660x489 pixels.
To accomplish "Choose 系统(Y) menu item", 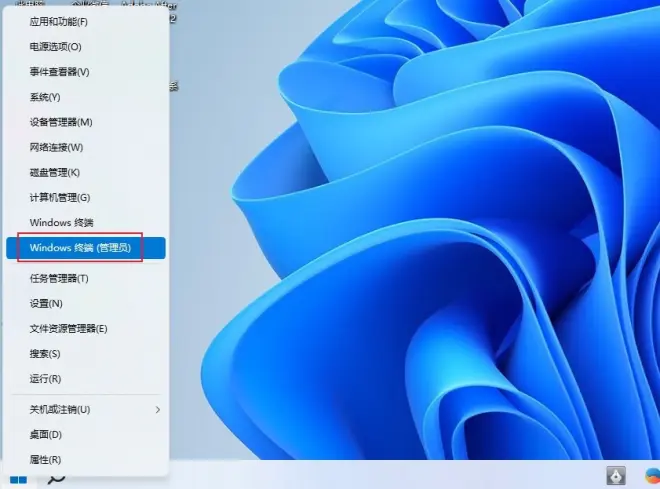I will pyautogui.click(x=86, y=97).
